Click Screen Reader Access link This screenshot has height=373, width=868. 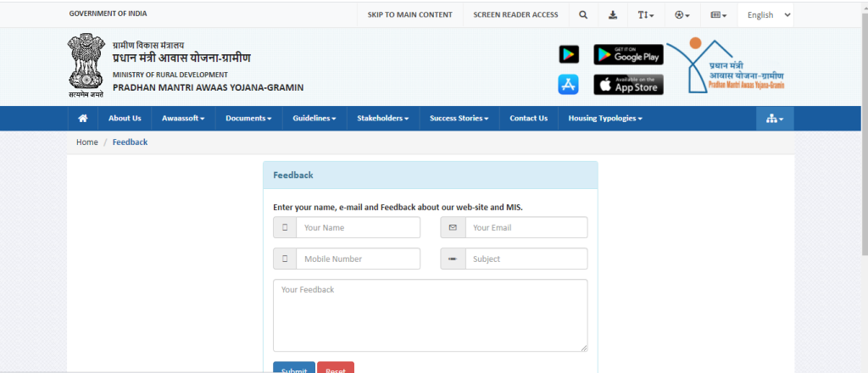pos(515,15)
